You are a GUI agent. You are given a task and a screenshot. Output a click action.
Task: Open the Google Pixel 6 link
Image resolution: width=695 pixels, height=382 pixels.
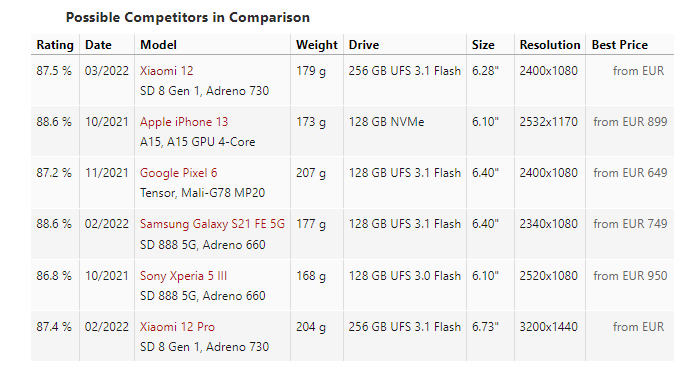click(x=179, y=173)
